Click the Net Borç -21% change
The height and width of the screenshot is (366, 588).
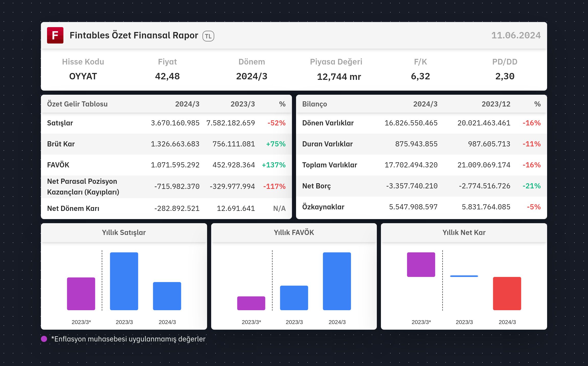[532, 186]
